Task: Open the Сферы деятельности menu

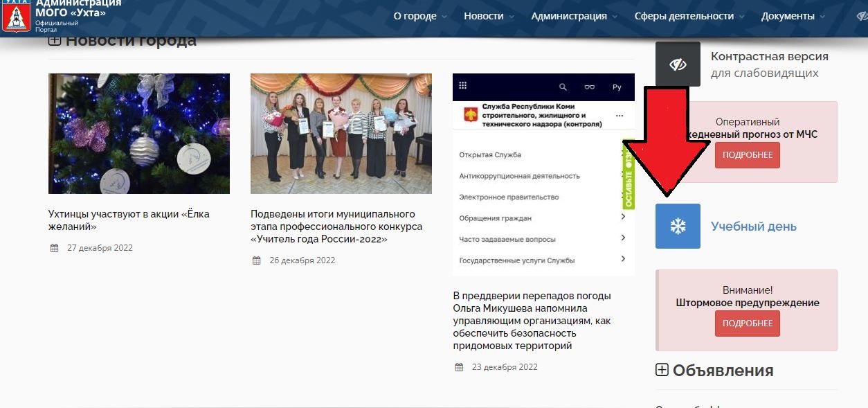Action: click(689, 16)
